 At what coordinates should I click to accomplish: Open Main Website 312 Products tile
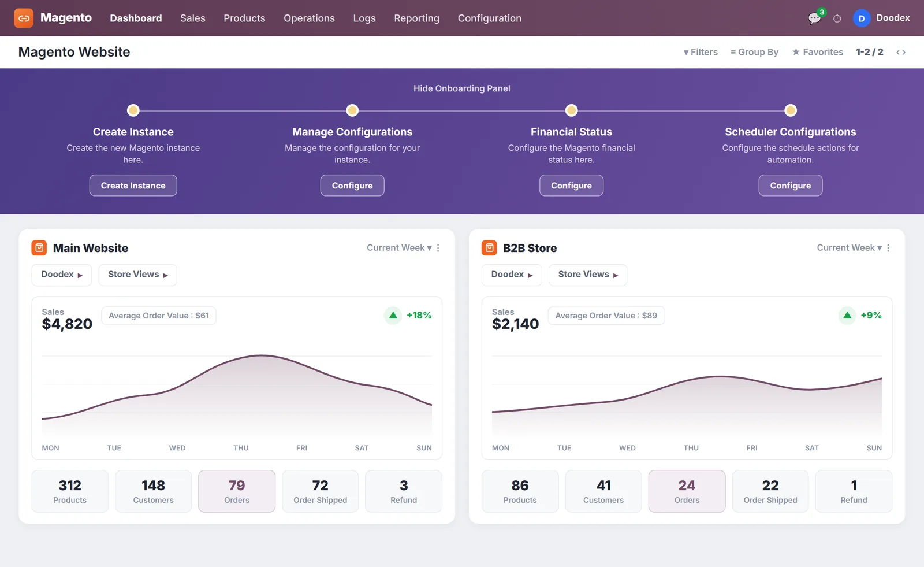[70, 491]
